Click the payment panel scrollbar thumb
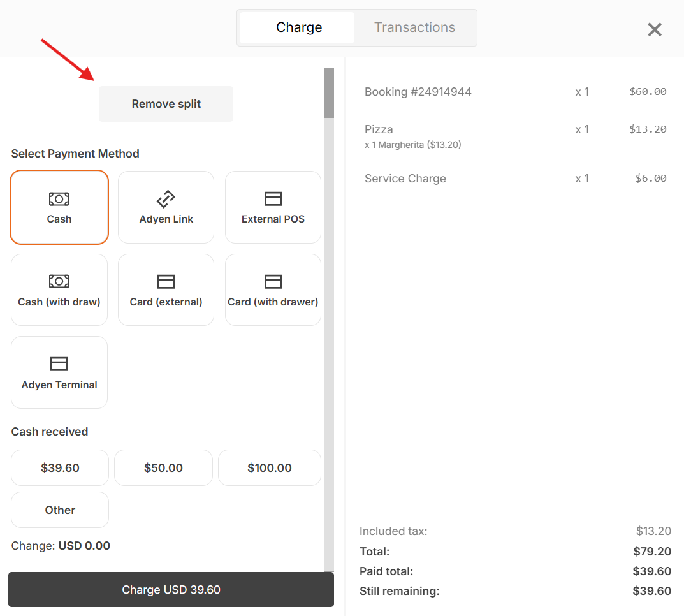The width and height of the screenshot is (684, 616). pos(329,92)
